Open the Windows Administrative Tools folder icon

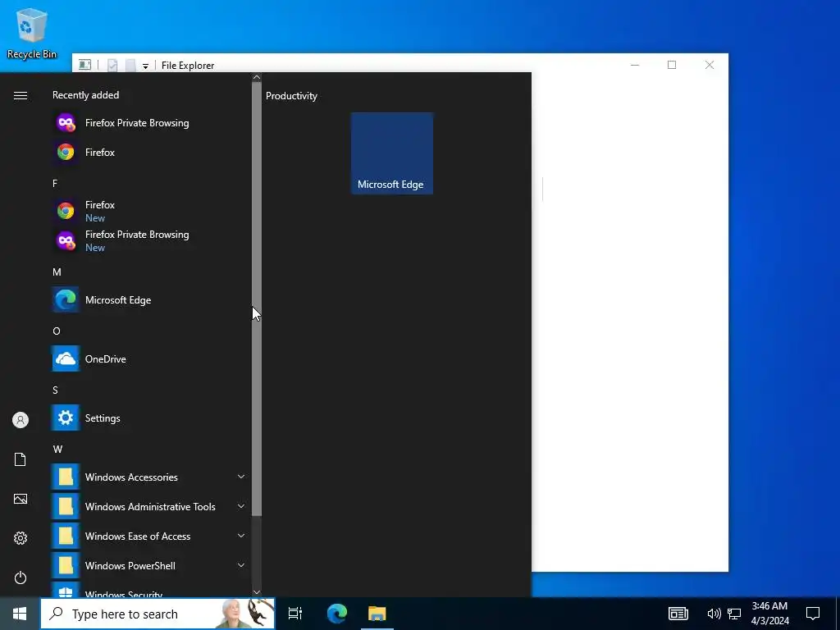(66, 506)
